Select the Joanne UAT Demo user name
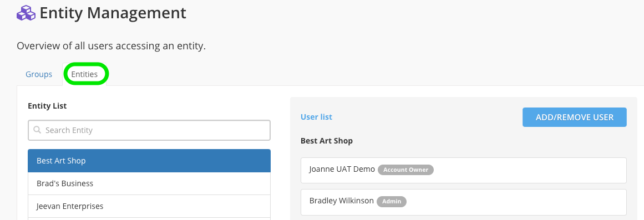644x220 pixels. tap(342, 169)
